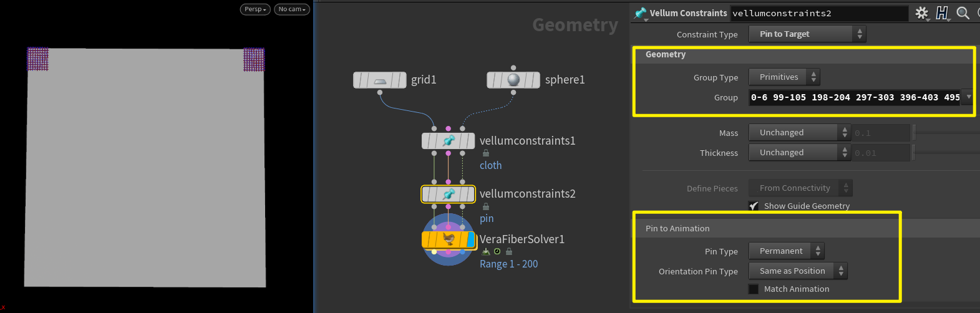This screenshot has width=980, height=313.
Task: Toggle display flag on sphere1 node
Action: coord(535,80)
